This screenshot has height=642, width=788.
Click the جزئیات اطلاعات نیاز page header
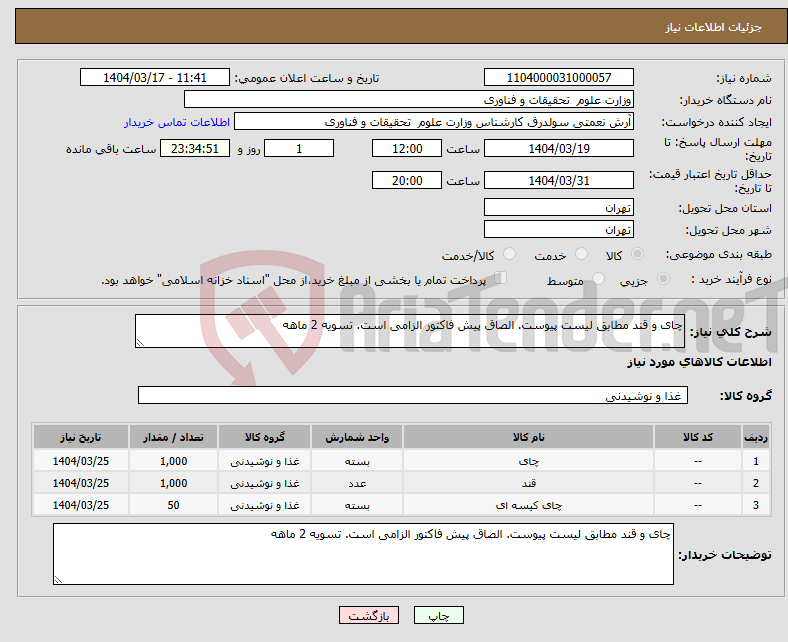point(713,27)
